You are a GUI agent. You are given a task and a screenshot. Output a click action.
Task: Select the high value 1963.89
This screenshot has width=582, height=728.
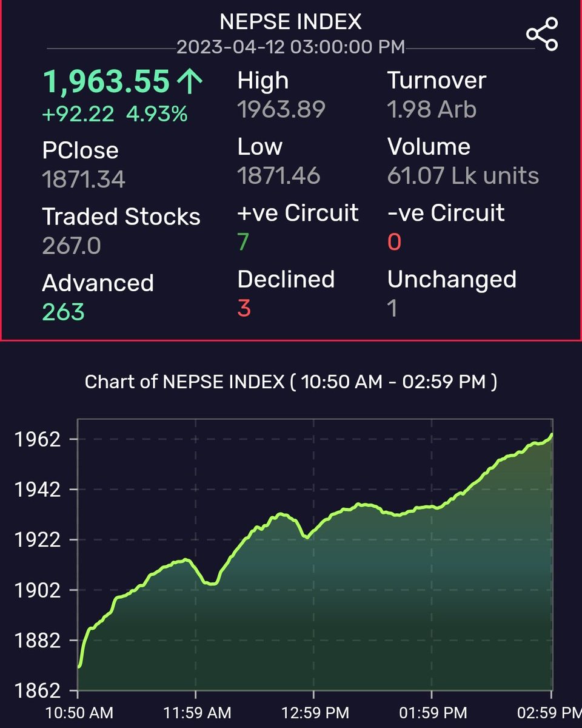click(x=281, y=110)
